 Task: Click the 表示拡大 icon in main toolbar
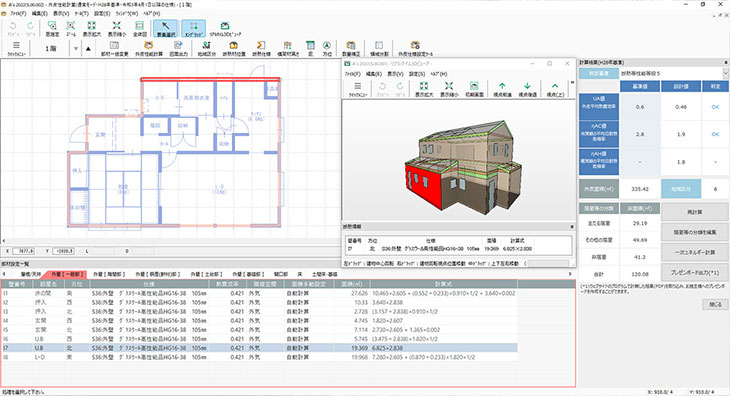pos(92,28)
